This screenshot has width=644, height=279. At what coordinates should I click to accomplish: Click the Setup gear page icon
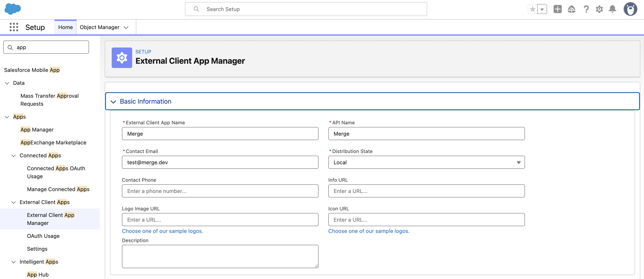pyautogui.click(x=122, y=58)
